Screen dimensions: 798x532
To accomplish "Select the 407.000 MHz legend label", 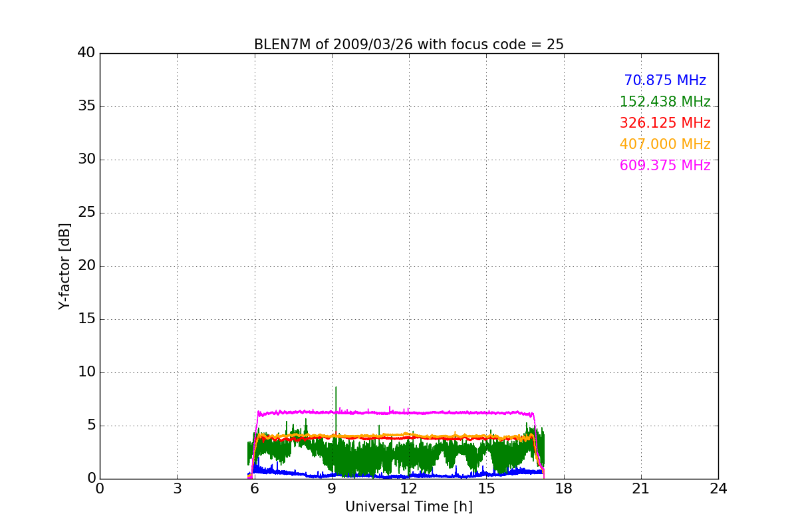I will (665, 144).
